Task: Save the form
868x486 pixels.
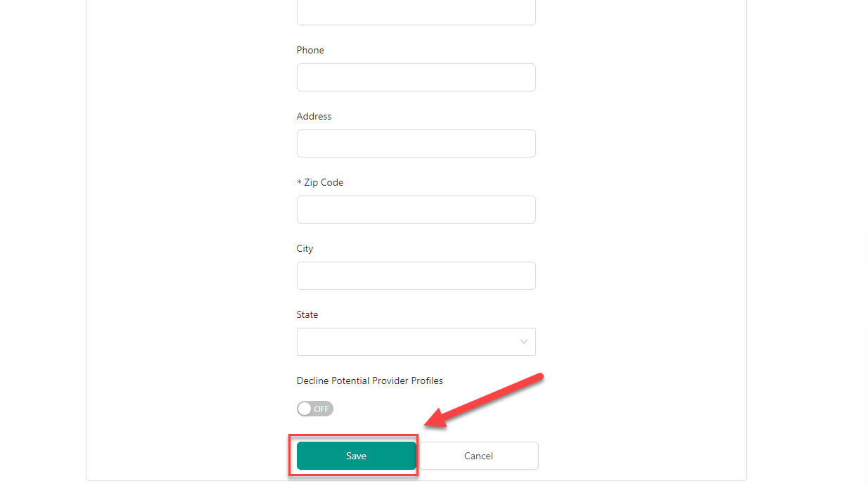Action: [357, 456]
